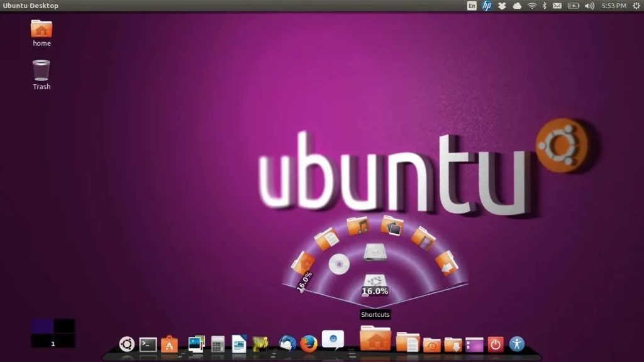This screenshot has width=644, height=362.
Task: Click the Ubuntu Desktop title in top panel
Action: click(31, 6)
